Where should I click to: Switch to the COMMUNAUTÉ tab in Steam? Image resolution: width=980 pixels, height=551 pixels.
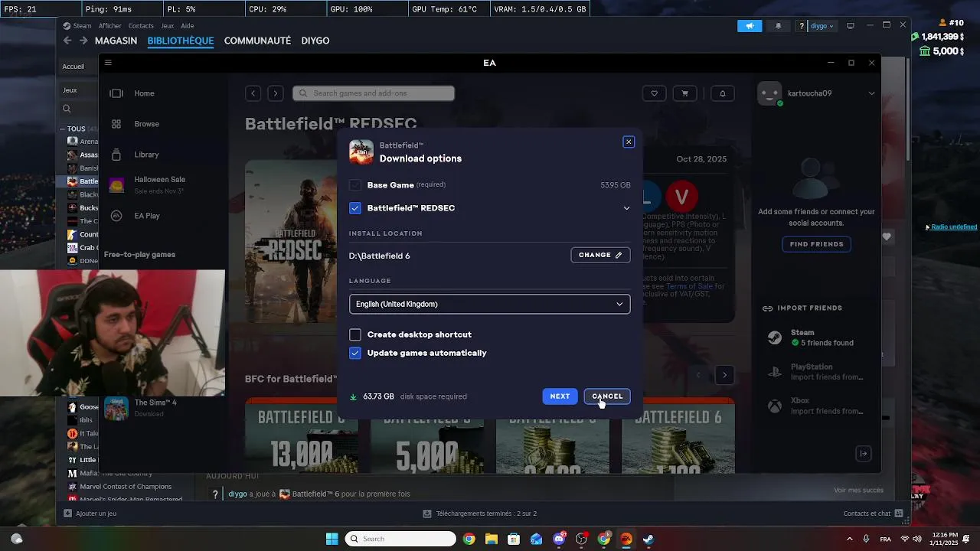click(257, 41)
